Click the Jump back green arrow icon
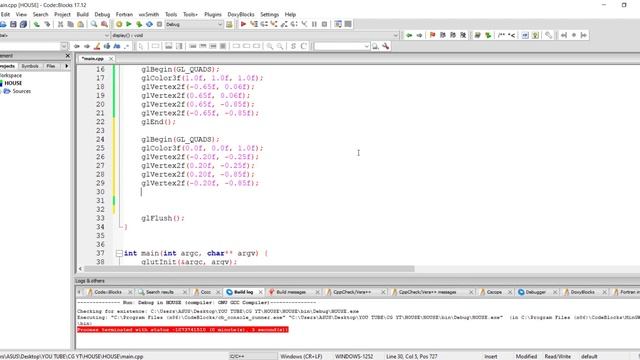Viewport: 640px width, 360px height. point(409,36)
